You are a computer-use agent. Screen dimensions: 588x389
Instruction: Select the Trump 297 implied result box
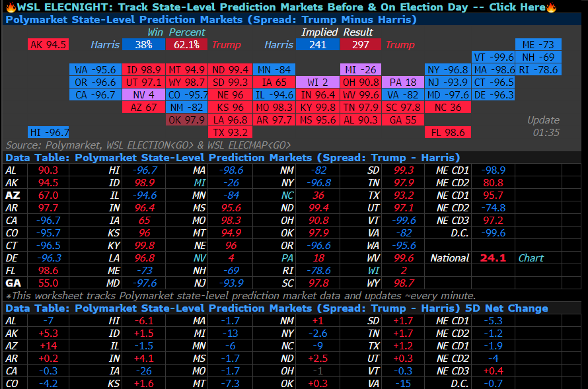tap(360, 45)
